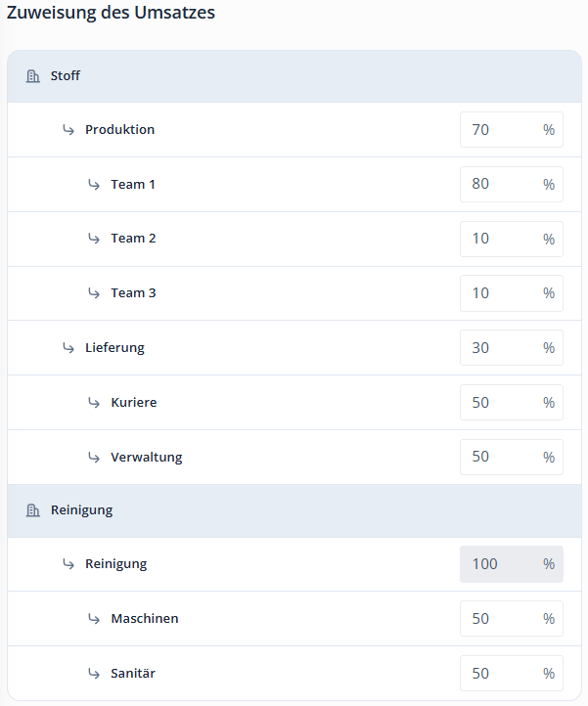Select the Sanitär percentage field
588x706 pixels.
click(x=499, y=674)
